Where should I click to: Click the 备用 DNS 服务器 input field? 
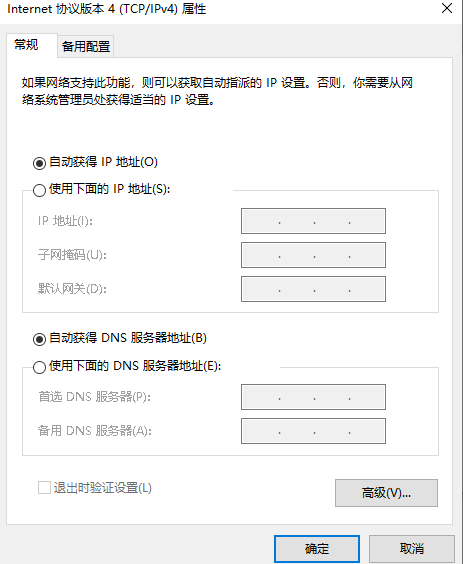point(313,431)
